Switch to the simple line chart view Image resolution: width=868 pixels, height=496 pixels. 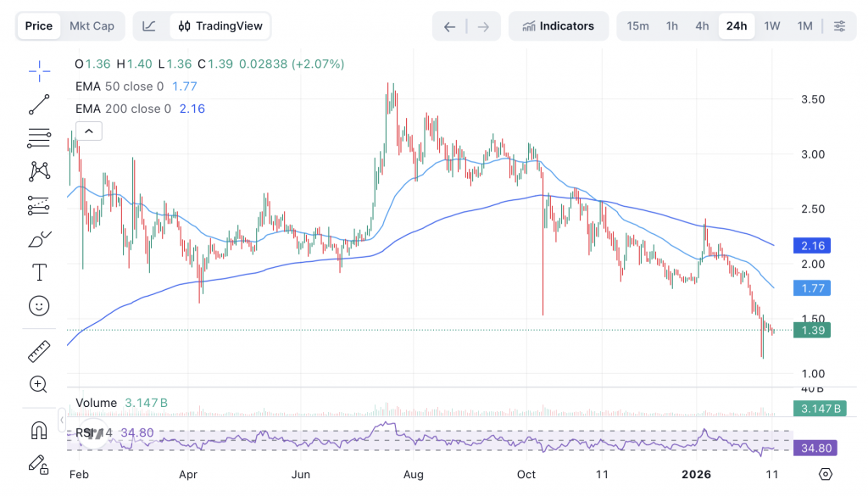tap(149, 26)
